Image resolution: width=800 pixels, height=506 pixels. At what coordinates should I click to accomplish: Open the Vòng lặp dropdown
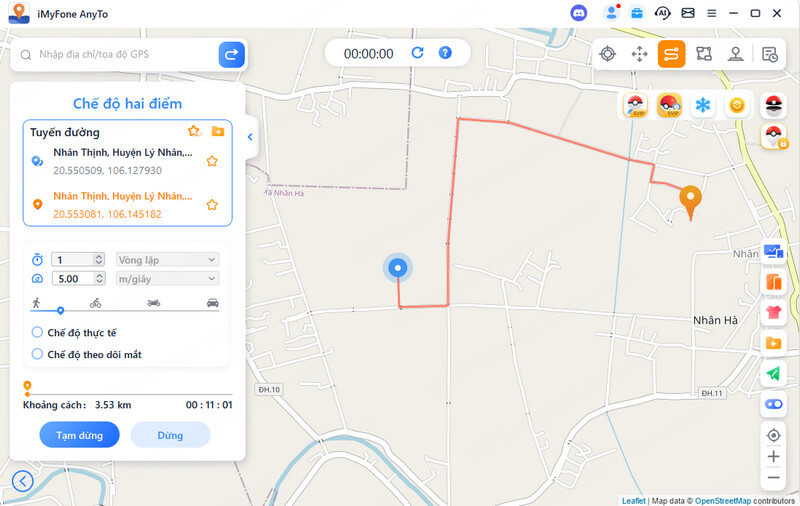(x=167, y=260)
